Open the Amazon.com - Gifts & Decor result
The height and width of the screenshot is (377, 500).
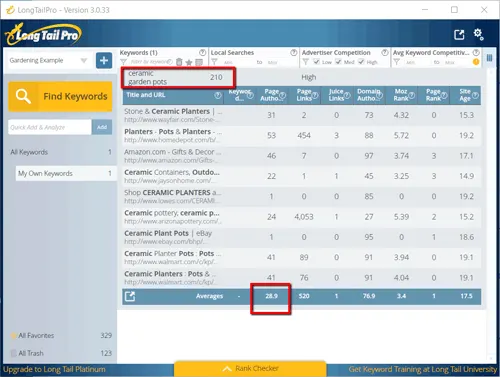coord(172,156)
